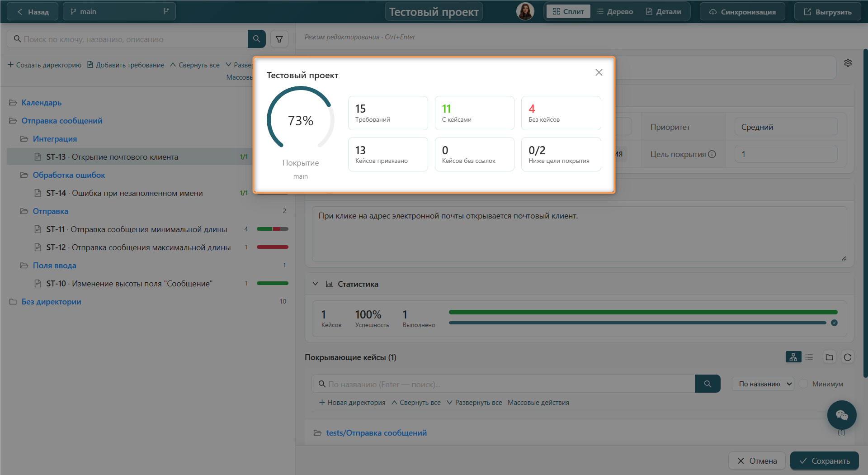Click the branch icon right of main selector
The width and height of the screenshot is (868, 475).
(x=166, y=12)
